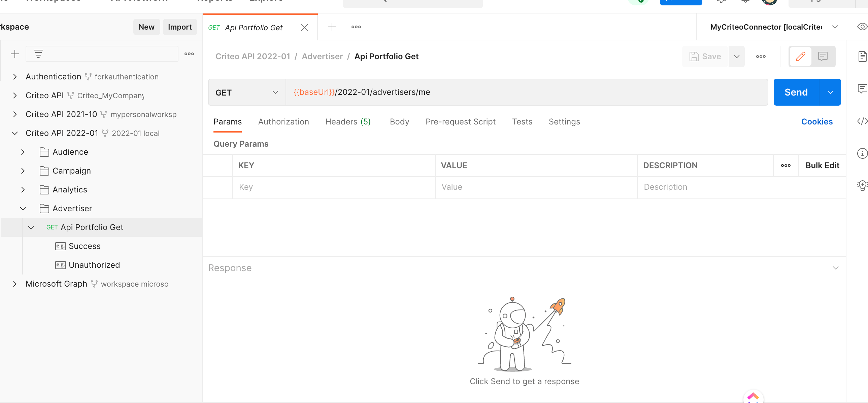Click the fork icon next to Microsoft Graph
The height and width of the screenshot is (403, 868).
(x=94, y=284)
